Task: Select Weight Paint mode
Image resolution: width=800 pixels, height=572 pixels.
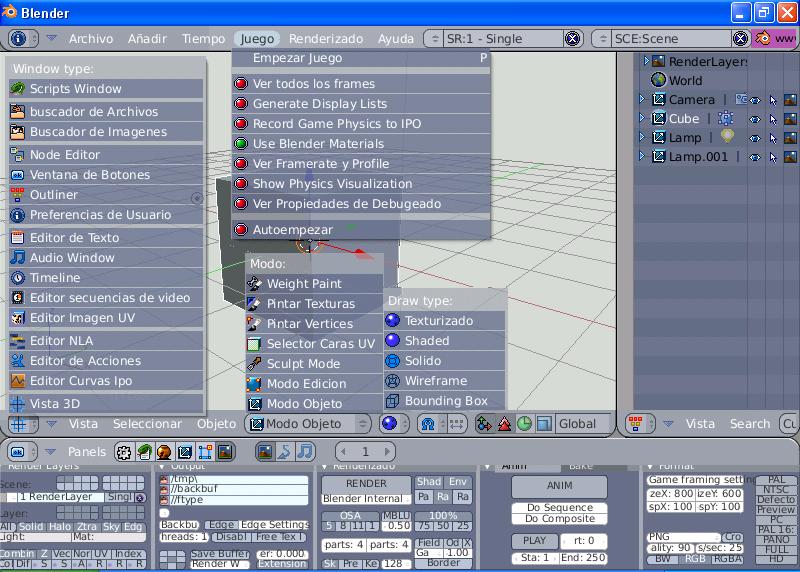Action: tap(314, 284)
